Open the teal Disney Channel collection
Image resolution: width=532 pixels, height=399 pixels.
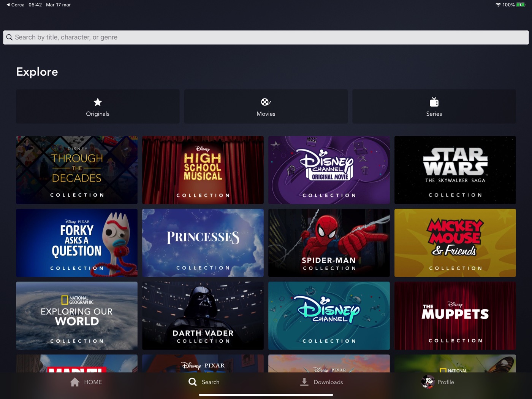tap(329, 316)
